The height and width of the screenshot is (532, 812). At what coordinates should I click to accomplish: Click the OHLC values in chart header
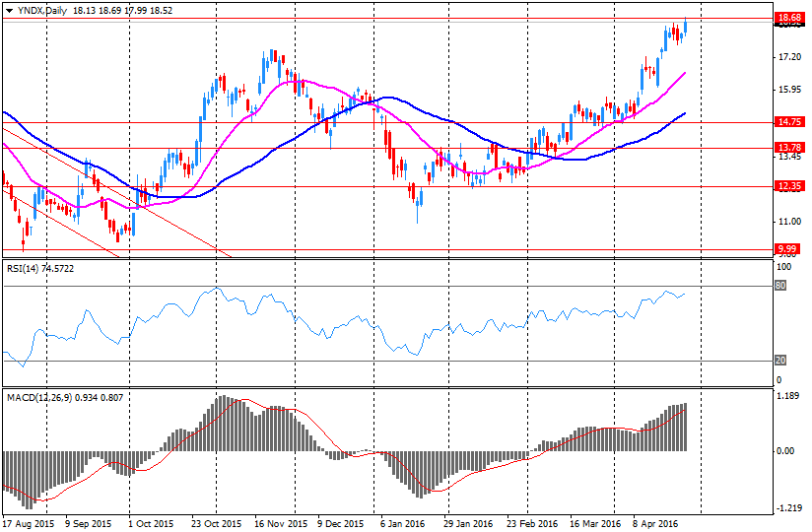(x=123, y=10)
